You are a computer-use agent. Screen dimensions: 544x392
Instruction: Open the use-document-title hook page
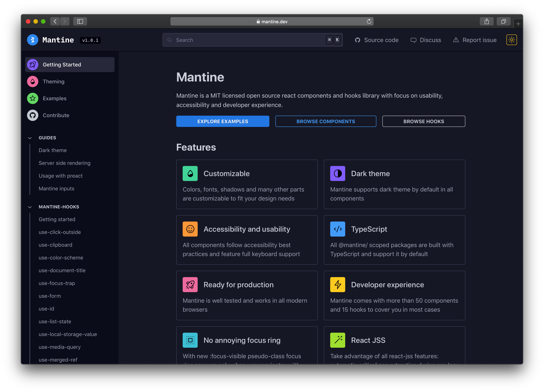click(62, 270)
